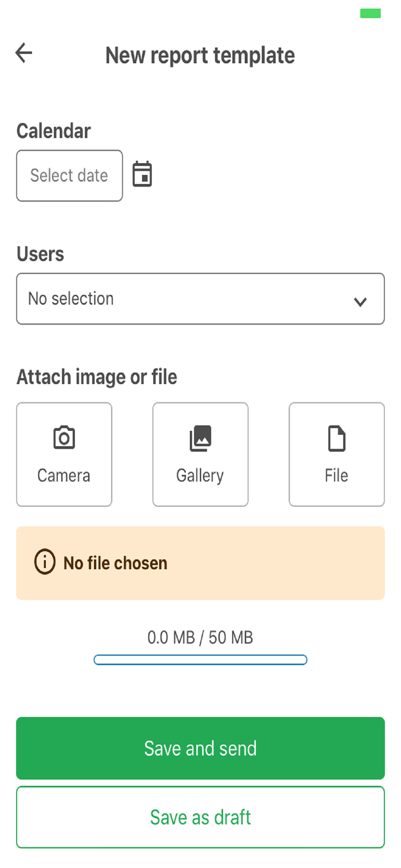The width and height of the screenshot is (401, 868).
Task: Click the info icon beside No file chosen
Action: pyautogui.click(x=45, y=562)
